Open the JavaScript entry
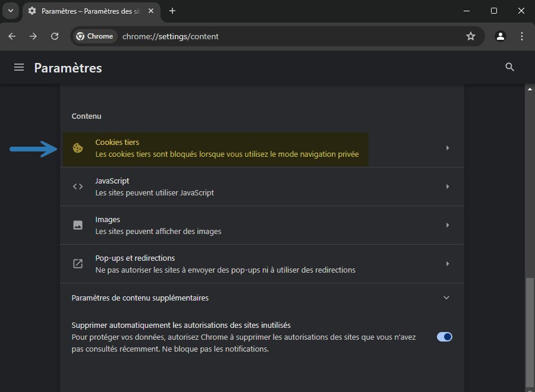The height and width of the screenshot is (392, 535). [x=262, y=186]
